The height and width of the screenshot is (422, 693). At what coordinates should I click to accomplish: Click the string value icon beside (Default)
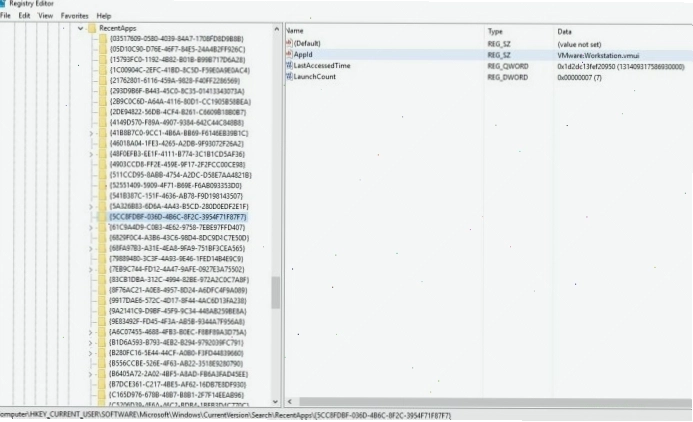[x=289, y=43]
